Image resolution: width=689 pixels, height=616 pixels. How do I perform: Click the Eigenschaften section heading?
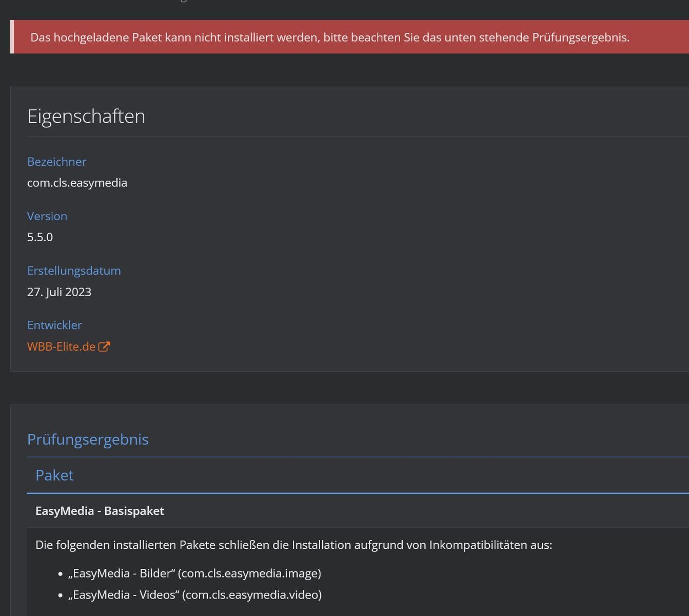pyautogui.click(x=86, y=116)
